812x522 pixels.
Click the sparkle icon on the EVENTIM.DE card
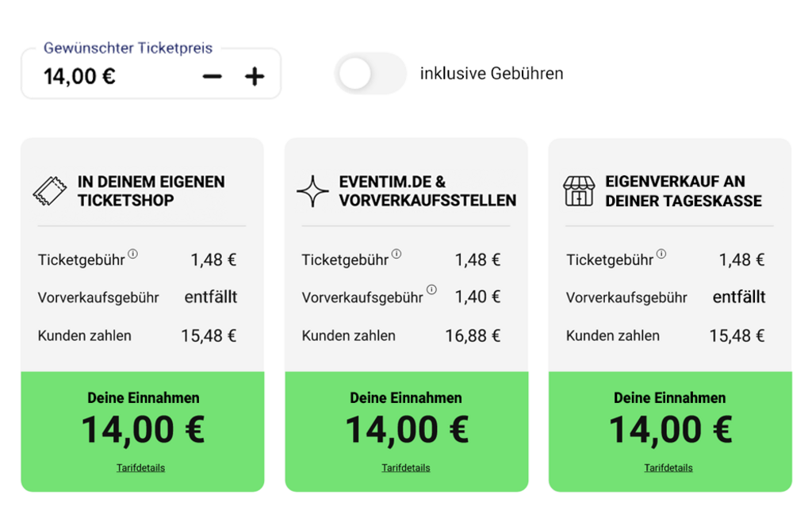click(314, 190)
